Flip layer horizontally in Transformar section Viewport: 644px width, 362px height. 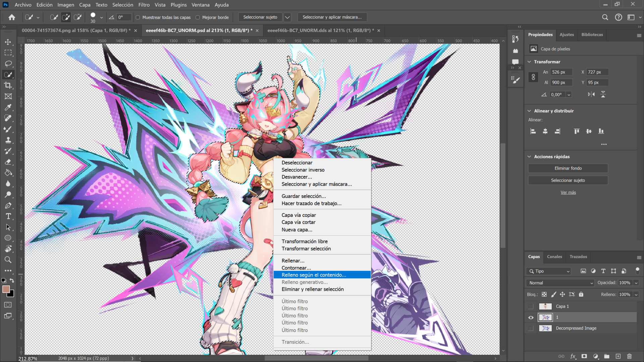coord(591,95)
